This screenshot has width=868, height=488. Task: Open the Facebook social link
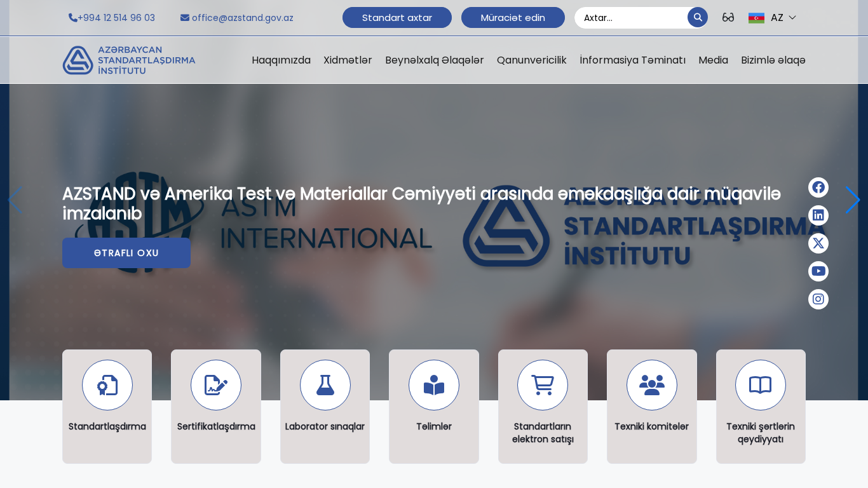click(818, 187)
